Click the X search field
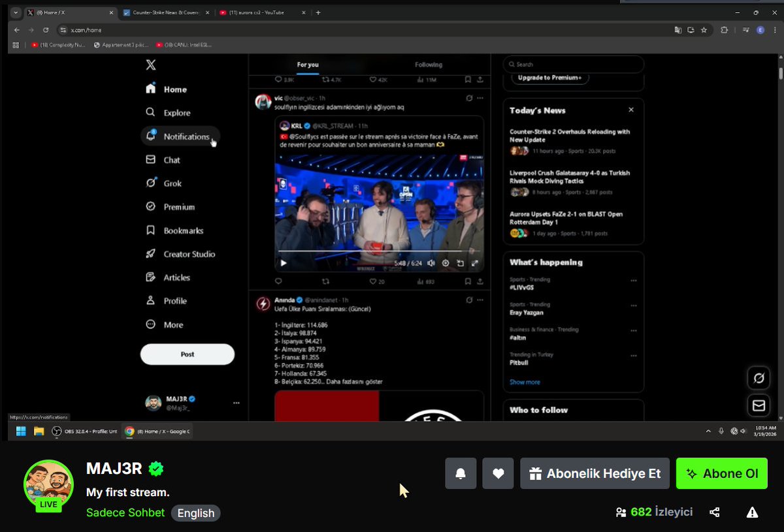This screenshot has height=532, width=784. coord(574,64)
